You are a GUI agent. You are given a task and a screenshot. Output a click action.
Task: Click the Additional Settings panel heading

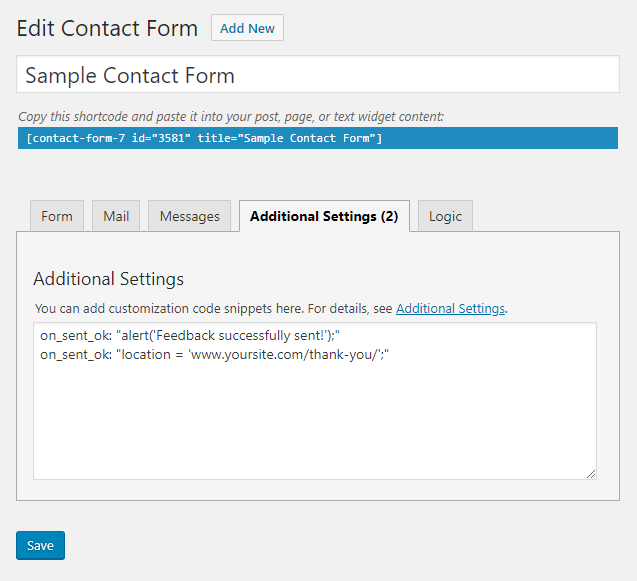109,279
